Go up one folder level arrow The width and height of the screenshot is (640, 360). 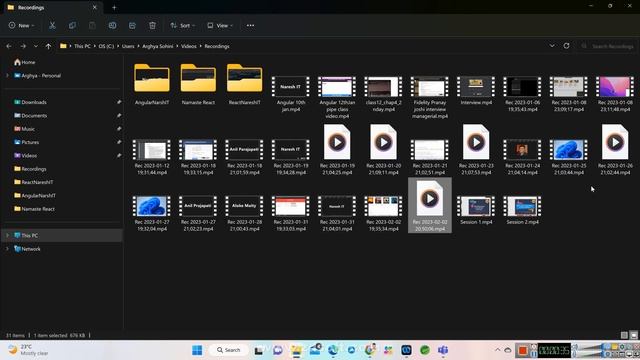[x=48, y=46]
